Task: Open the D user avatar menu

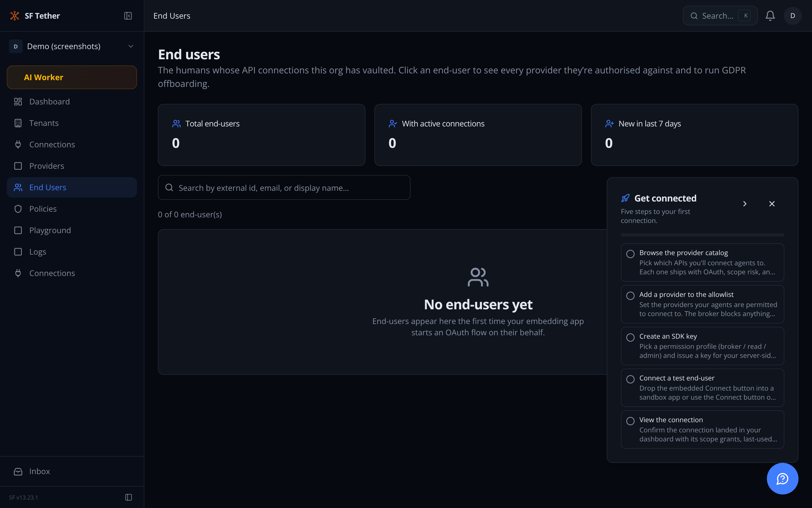Action: tap(793, 16)
